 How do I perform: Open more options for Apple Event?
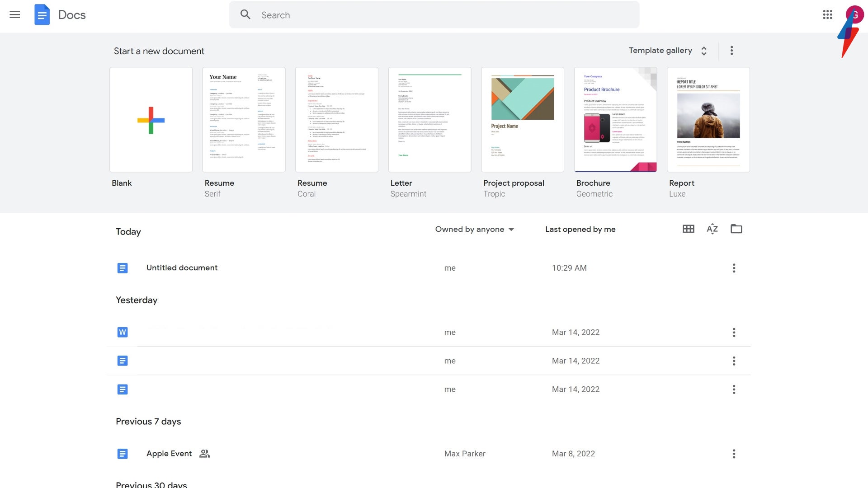(734, 454)
